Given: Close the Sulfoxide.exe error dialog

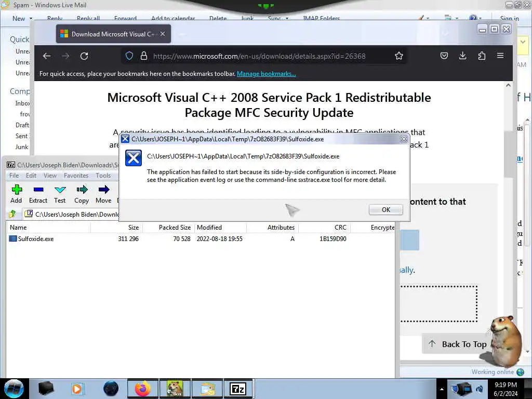Looking at the screenshot, I should (403, 139).
